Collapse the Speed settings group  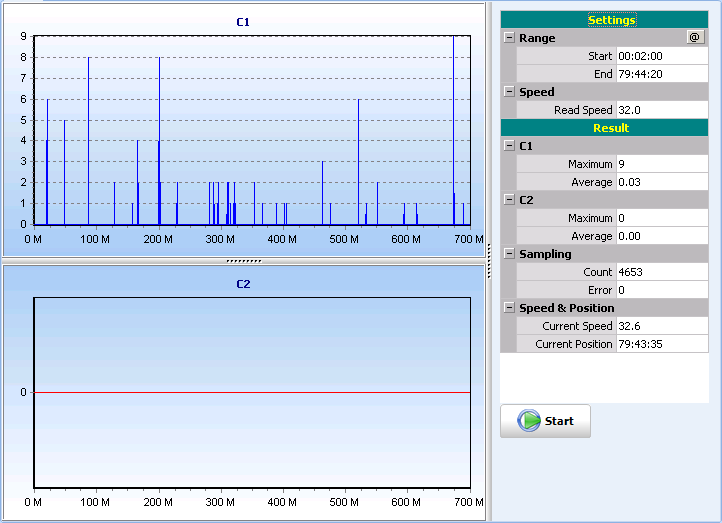[x=509, y=92]
